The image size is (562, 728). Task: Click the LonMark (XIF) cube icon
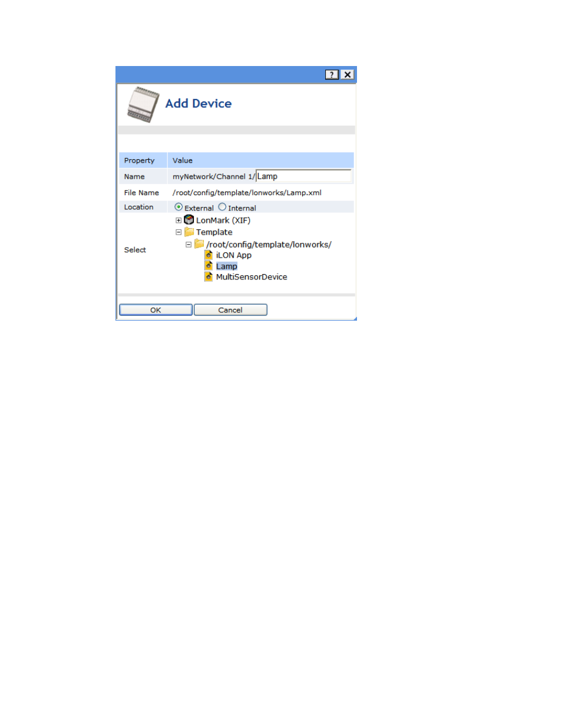pyautogui.click(x=189, y=220)
